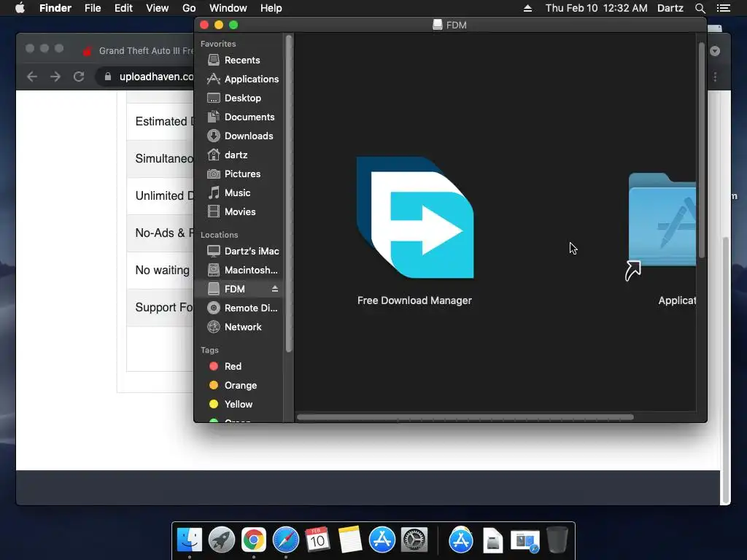This screenshot has height=560, width=747.
Task: Open System Preferences from the Dock
Action: [x=414, y=540]
